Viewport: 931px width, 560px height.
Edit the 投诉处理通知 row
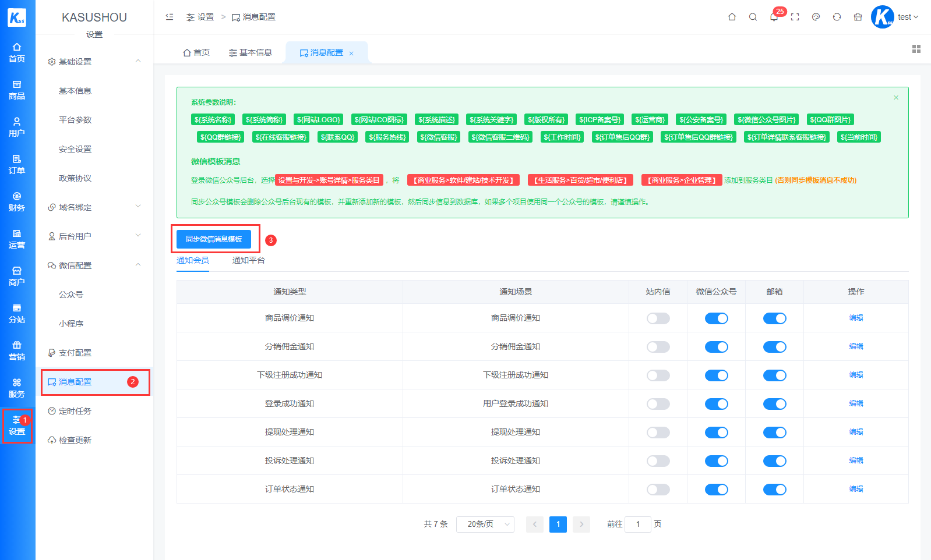tap(856, 460)
